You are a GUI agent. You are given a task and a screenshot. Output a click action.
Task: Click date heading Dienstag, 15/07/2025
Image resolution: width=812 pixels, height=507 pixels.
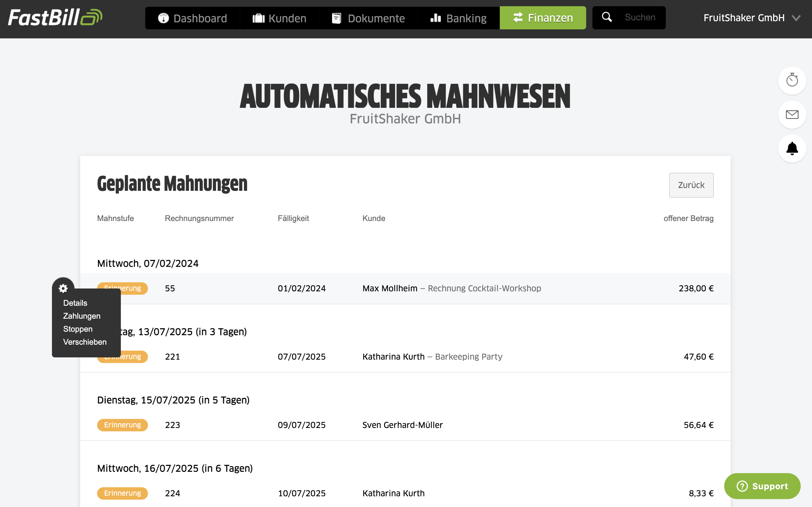pos(173,400)
